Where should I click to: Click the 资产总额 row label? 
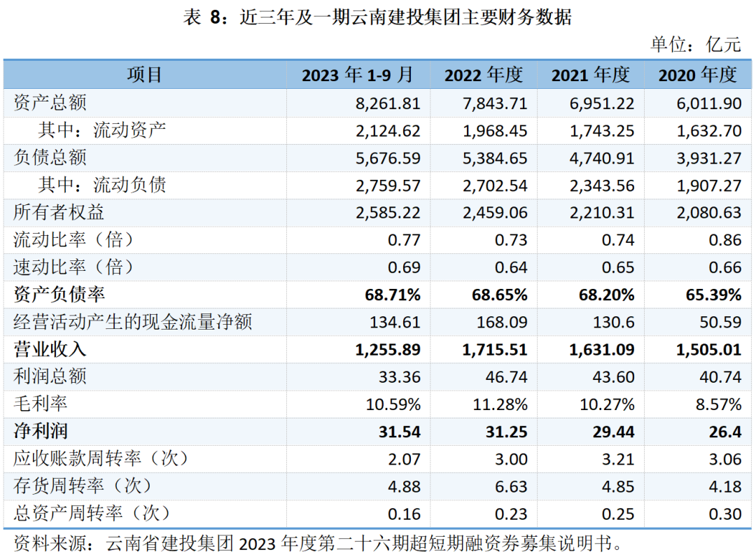(x=50, y=104)
